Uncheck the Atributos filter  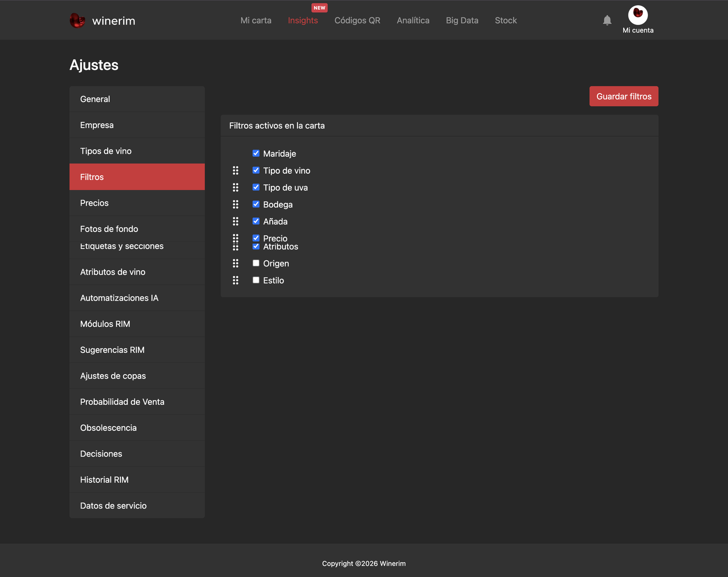click(256, 247)
